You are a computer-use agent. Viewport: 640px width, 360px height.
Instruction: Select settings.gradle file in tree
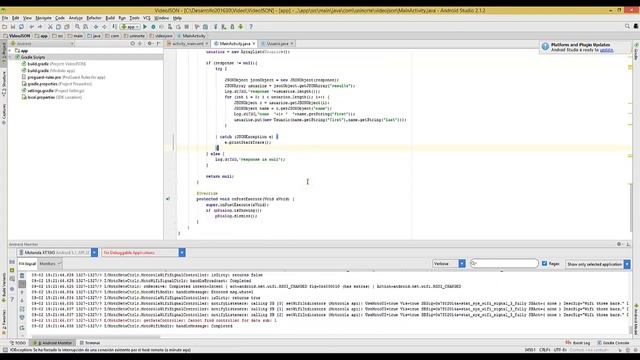pyautogui.click(x=53, y=91)
